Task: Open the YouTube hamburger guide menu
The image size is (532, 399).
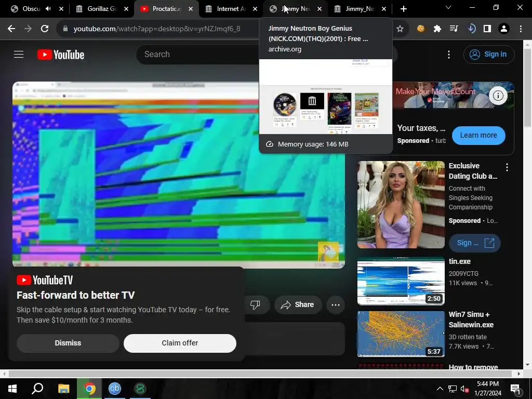Action: [19, 54]
